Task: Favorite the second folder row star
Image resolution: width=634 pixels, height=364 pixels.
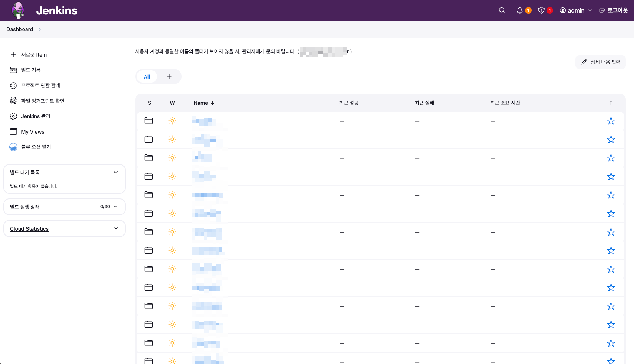Action: tap(611, 140)
